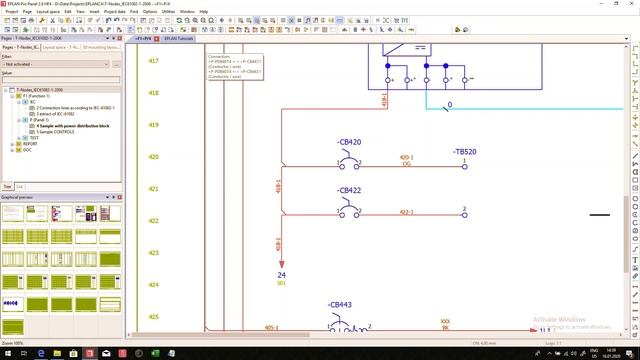Click the yellow-green shape icon right of the second toolbar row
The width and height of the screenshot is (640, 360).
click(457, 29)
